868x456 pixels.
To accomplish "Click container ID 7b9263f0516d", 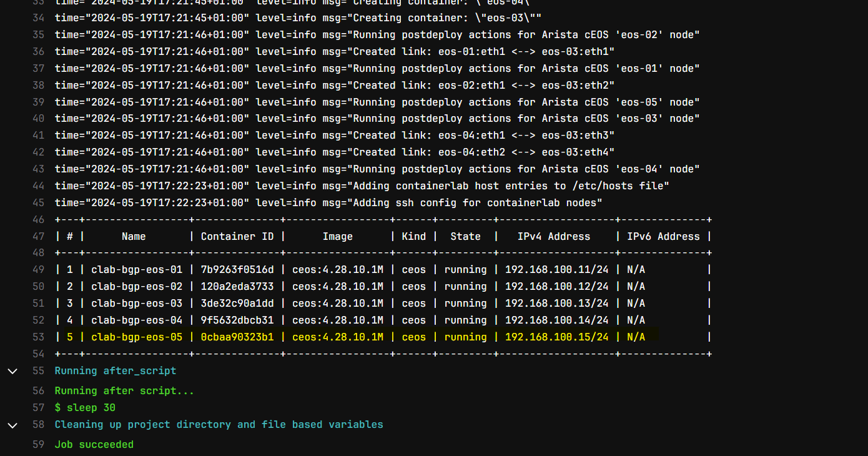I will [x=237, y=269].
